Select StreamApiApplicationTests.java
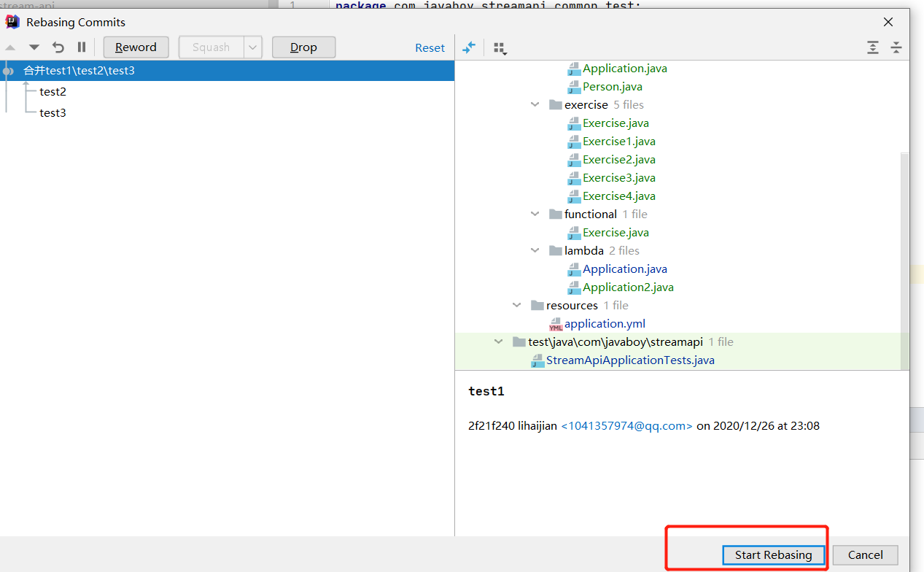This screenshot has height=572, width=924. click(630, 360)
